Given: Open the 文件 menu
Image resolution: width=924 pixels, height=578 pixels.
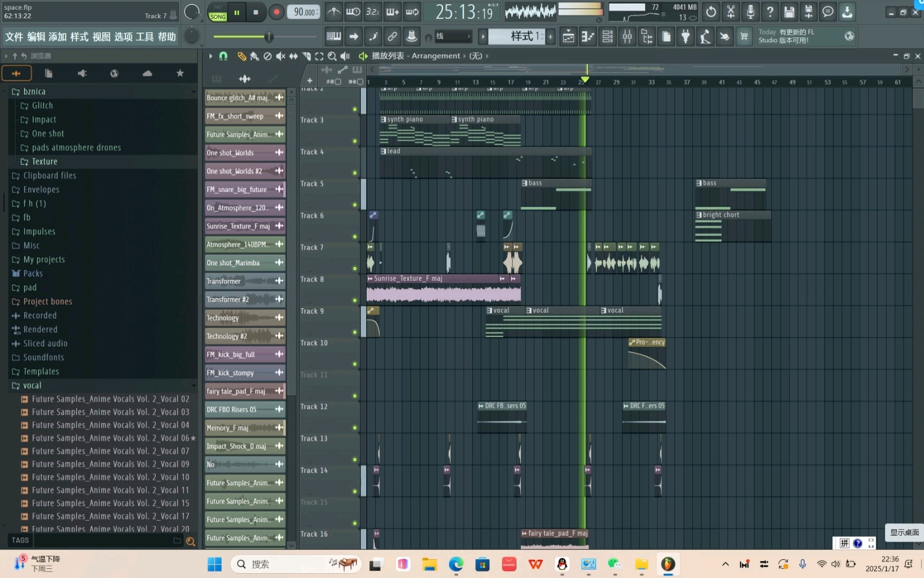Looking at the screenshot, I should [14, 36].
